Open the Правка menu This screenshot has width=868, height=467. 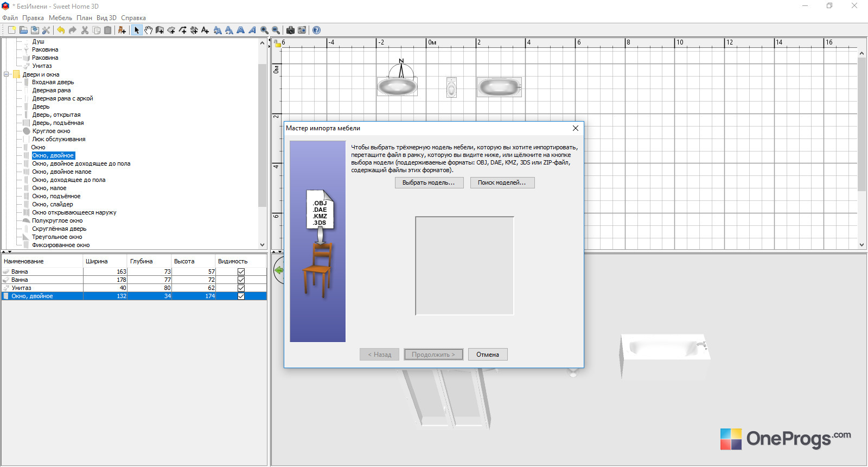[x=33, y=18]
